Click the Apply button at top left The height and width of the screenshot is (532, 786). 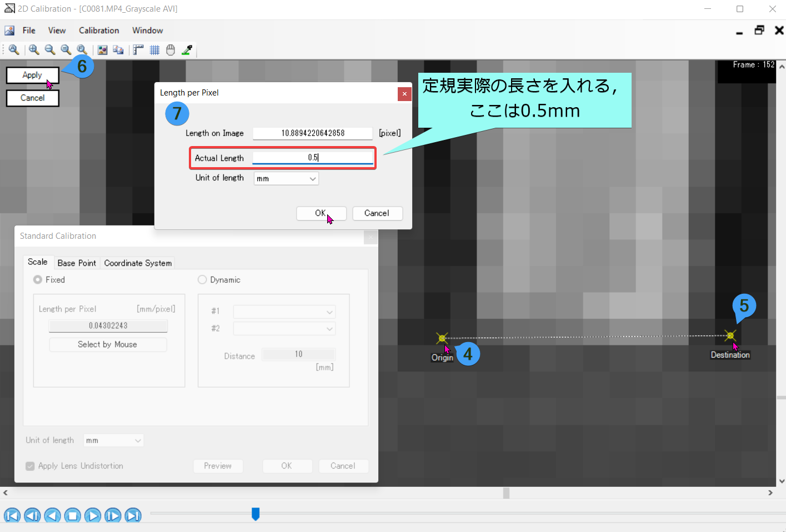pyautogui.click(x=32, y=76)
